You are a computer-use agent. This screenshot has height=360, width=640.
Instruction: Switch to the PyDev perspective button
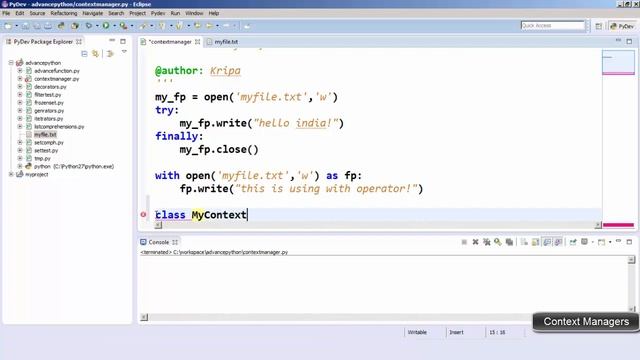pyautogui.click(x=622, y=26)
